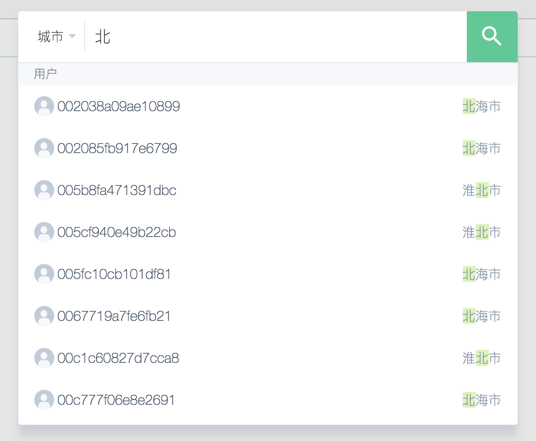Click avatar icon of 005cf940e49b22cb
The height and width of the screenshot is (441, 536).
tap(44, 232)
